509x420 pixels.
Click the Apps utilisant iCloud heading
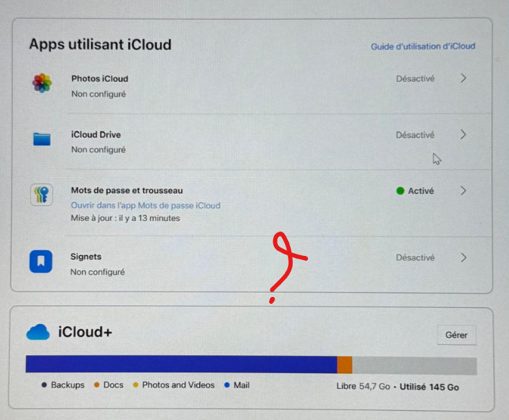[x=100, y=45]
